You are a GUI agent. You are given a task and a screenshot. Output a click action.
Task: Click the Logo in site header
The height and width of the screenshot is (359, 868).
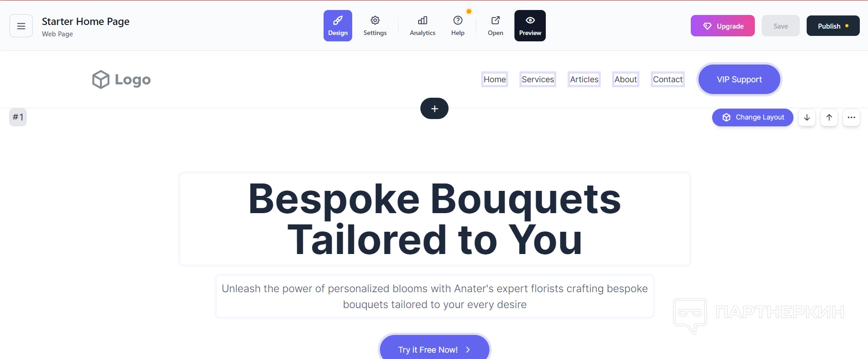(121, 80)
